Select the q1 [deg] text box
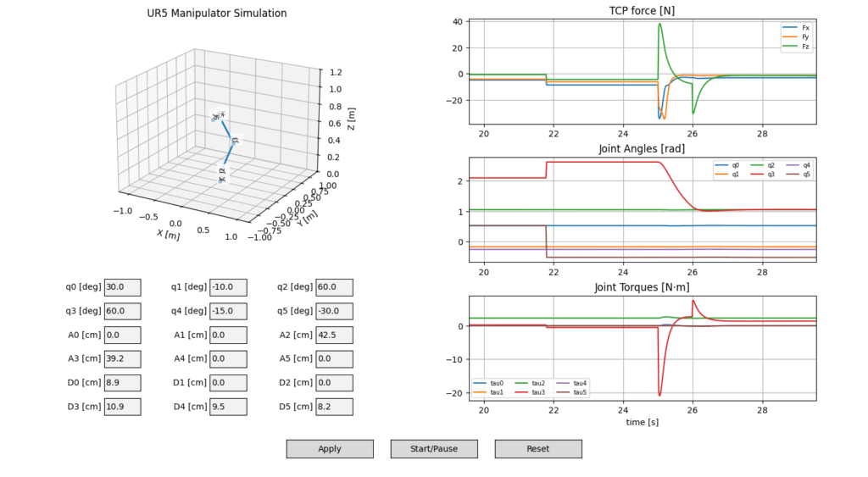Viewport: 868px width, 477px height. [228, 287]
